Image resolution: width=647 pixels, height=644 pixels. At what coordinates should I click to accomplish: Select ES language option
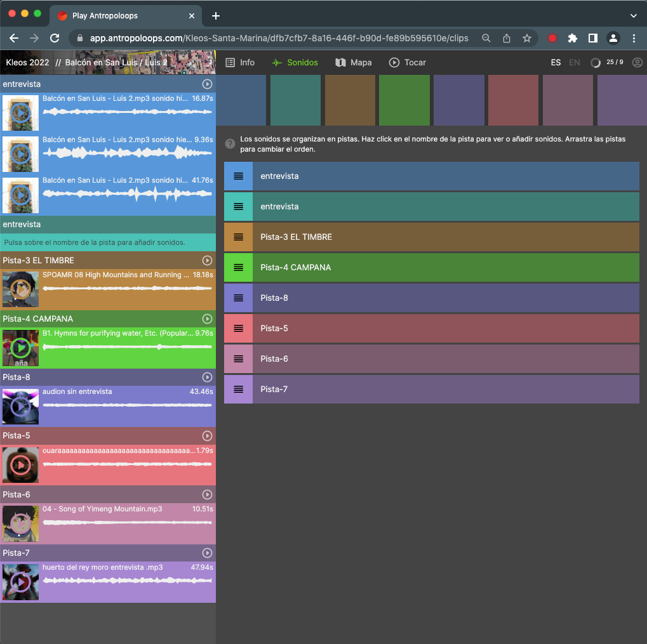coord(556,62)
